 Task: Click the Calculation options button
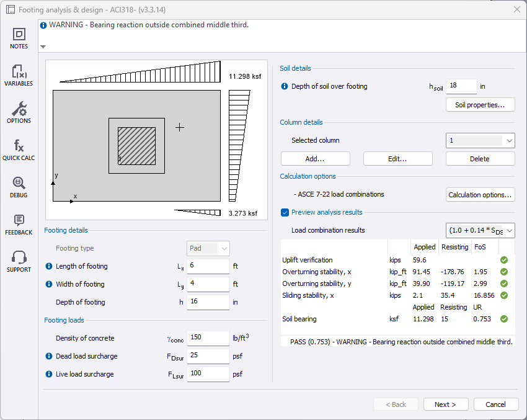point(480,195)
